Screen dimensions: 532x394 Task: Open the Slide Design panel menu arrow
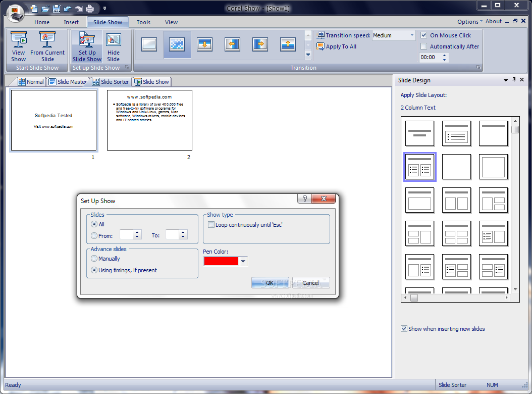506,80
